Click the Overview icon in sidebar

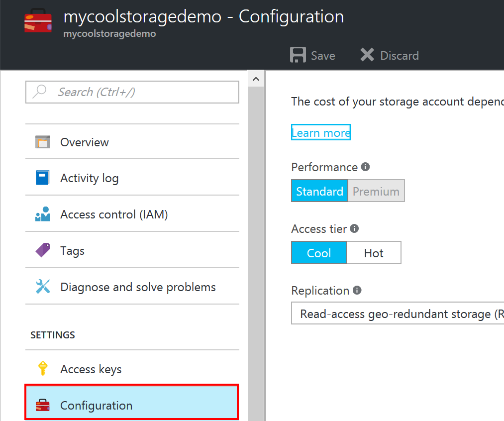(x=43, y=142)
